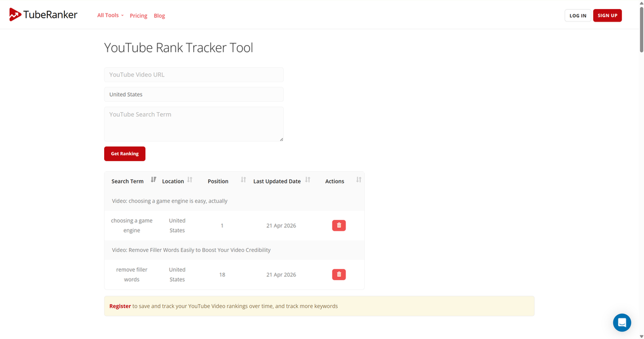
Task: Delete the 'choosing a game engine' row
Action: (x=339, y=226)
